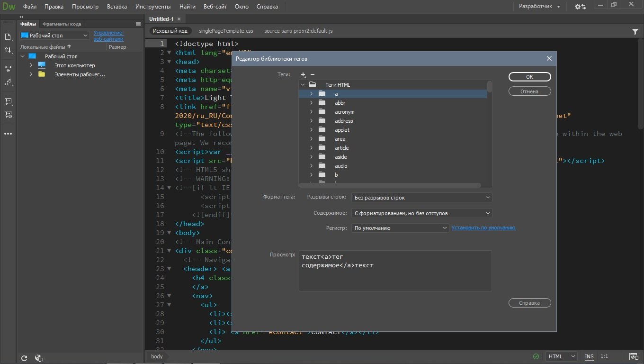Collapse the 'Теги HTML' tree node
Screen dimensions: 644x364
(303, 85)
